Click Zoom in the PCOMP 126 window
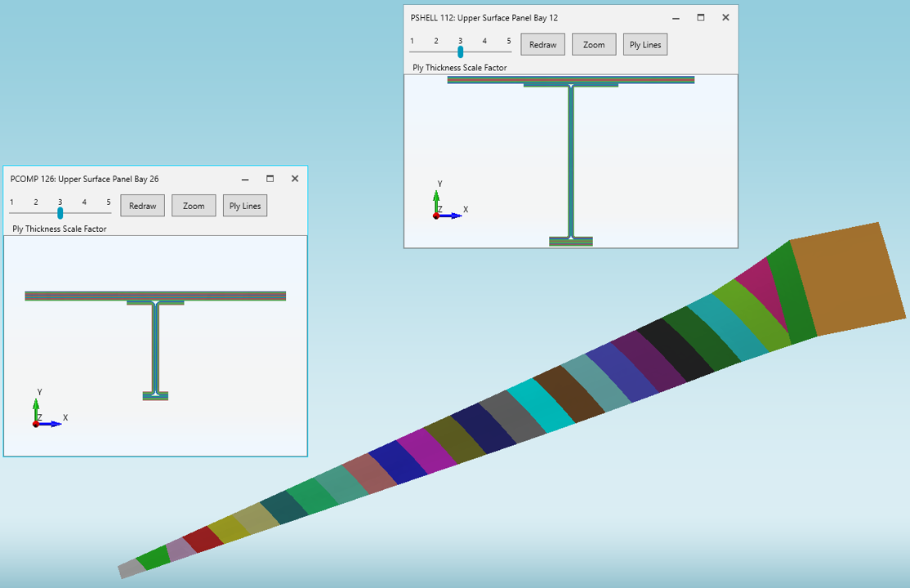Screen dimensions: 910x588 coord(194,206)
